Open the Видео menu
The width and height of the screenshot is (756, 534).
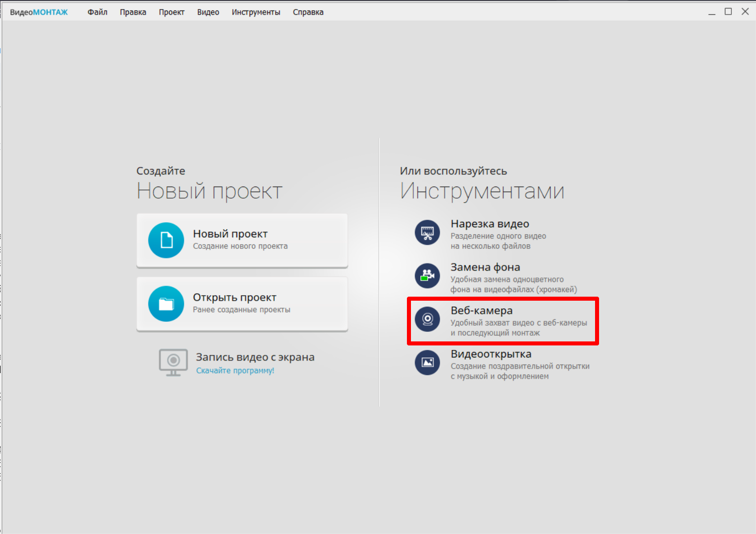(208, 12)
